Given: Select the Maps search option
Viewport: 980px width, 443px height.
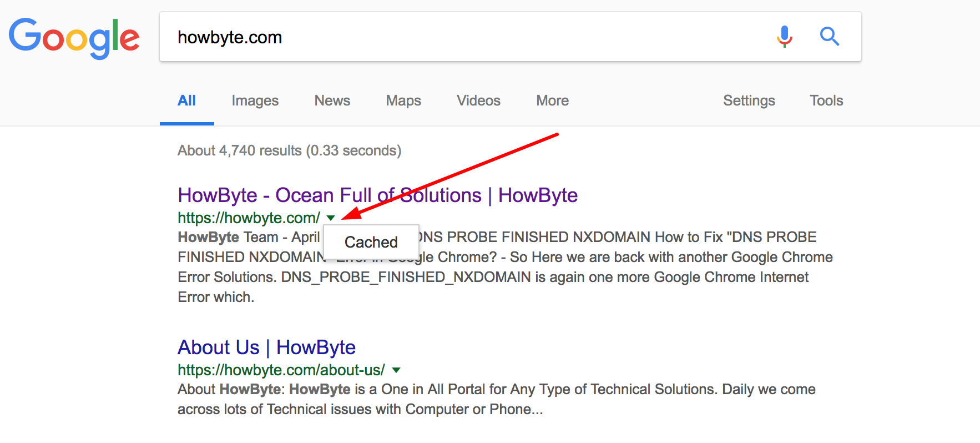Looking at the screenshot, I should pyautogui.click(x=403, y=100).
